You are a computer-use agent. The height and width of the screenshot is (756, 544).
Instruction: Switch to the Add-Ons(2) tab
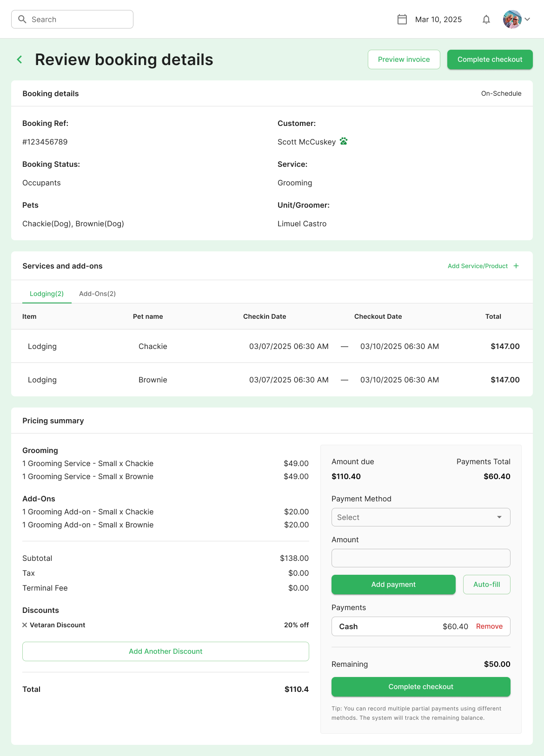97,294
